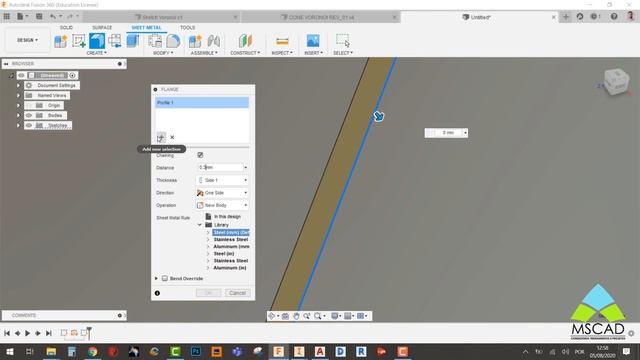Viewport: 640px width, 360px height.
Task: Click the Look At icon in navigation bar
Action: (285, 316)
